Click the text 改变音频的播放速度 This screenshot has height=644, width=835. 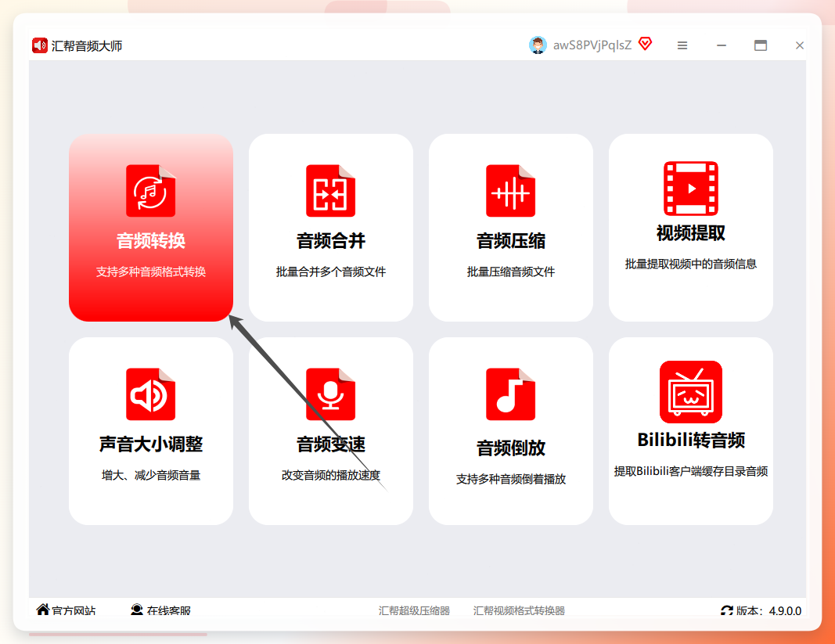[331, 475]
